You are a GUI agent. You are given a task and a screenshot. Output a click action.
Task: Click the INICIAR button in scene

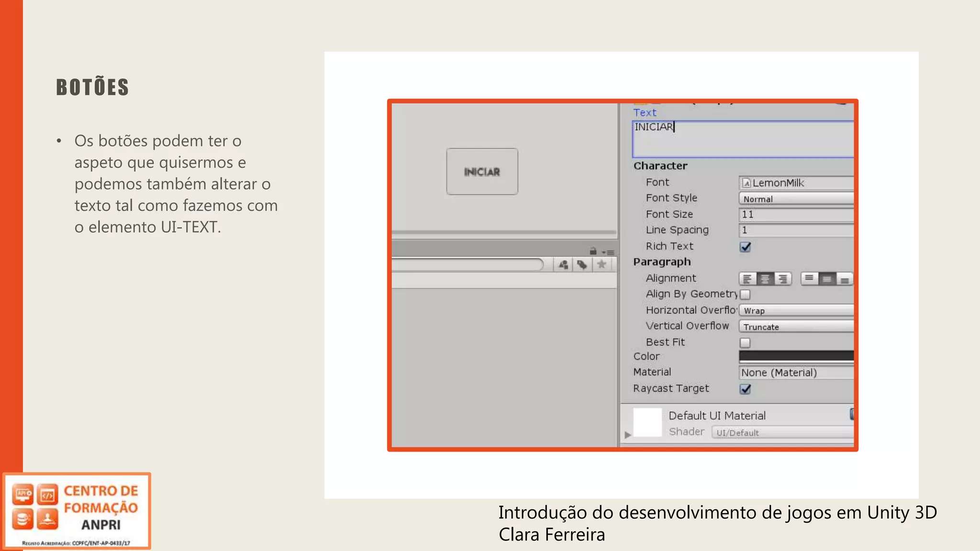(x=482, y=171)
